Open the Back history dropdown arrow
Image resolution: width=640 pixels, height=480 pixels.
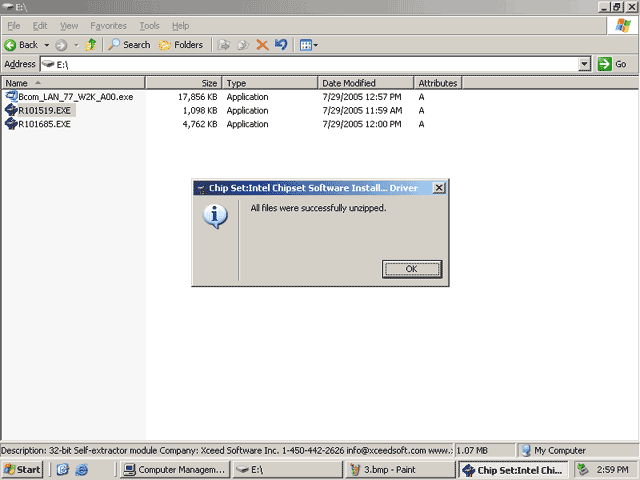tap(47, 45)
